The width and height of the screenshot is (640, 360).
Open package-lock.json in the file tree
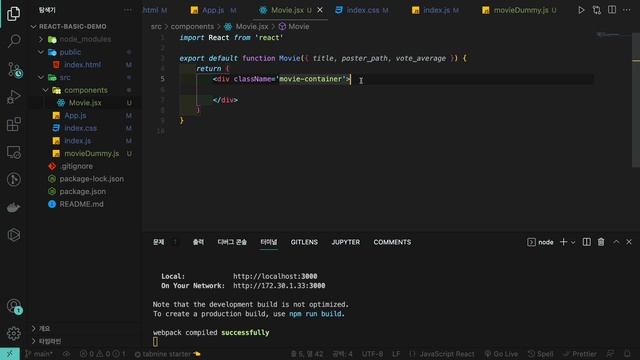click(x=91, y=179)
